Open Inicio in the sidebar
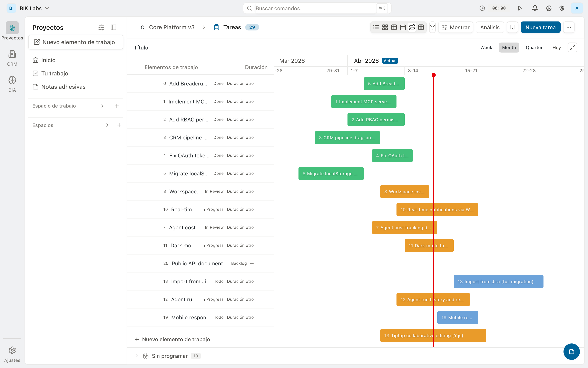 (x=76, y=60)
